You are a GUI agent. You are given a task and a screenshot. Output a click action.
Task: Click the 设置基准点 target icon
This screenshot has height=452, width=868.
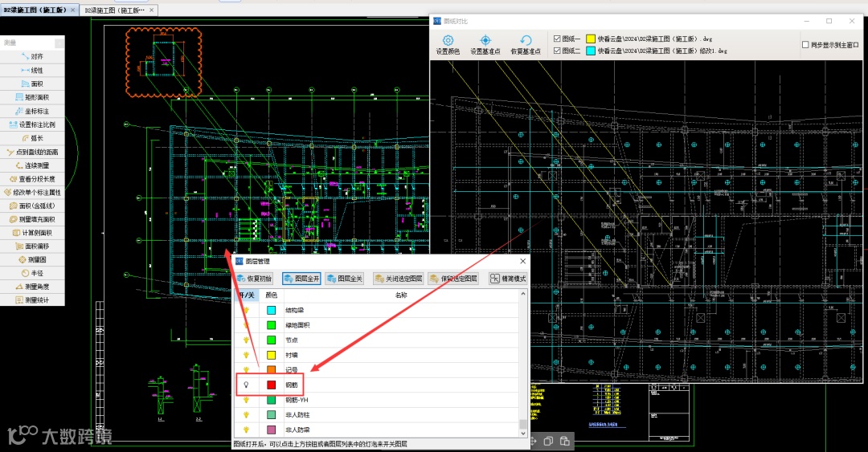point(485,40)
